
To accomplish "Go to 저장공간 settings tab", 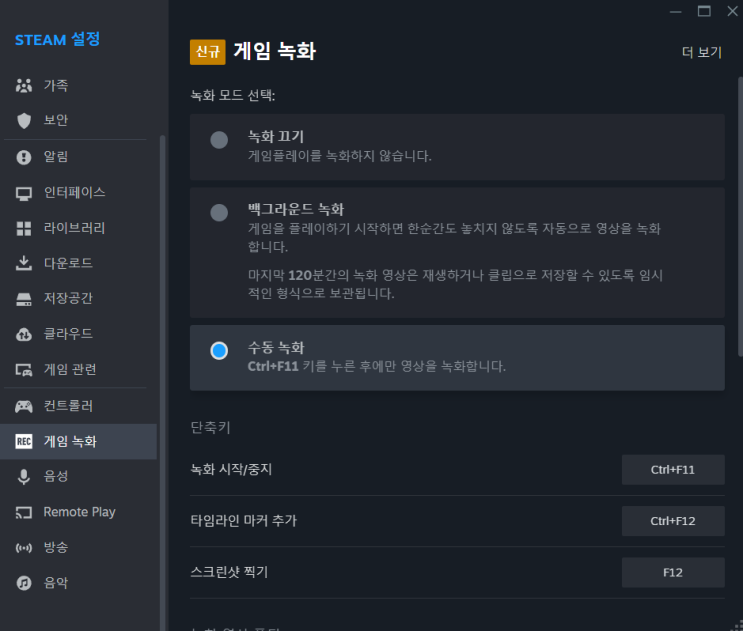I will [68, 299].
